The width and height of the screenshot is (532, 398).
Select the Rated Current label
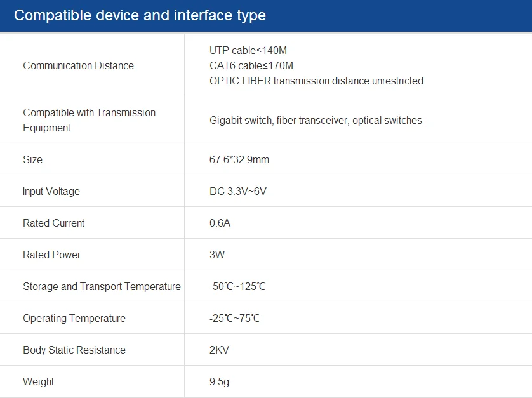(x=53, y=223)
